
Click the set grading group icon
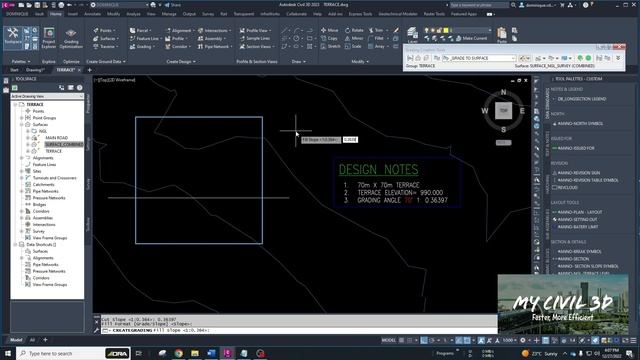411,58
